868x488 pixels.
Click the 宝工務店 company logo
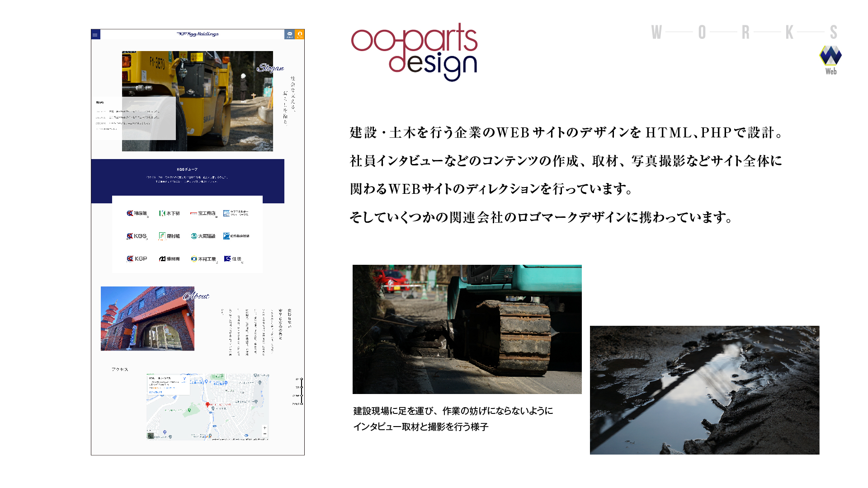click(x=203, y=213)
